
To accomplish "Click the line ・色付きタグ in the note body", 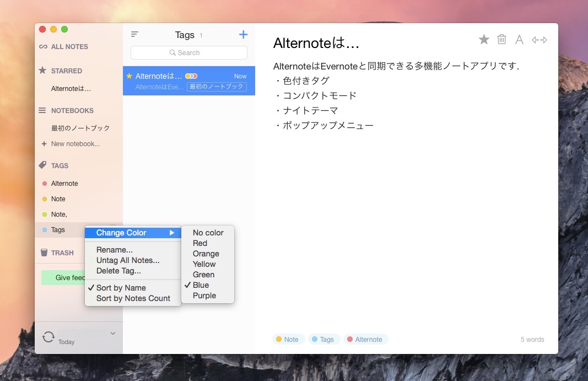I will pos(302,81).
